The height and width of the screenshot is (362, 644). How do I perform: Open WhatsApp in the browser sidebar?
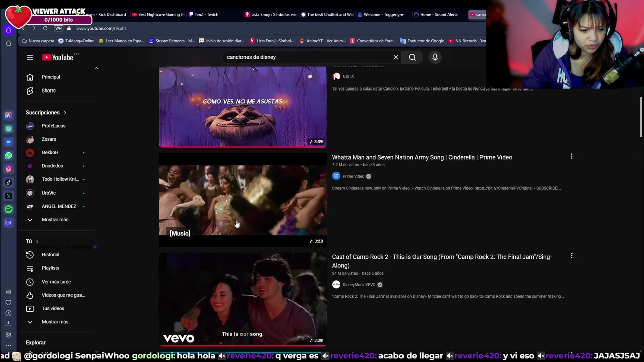[x=8, y=155]
